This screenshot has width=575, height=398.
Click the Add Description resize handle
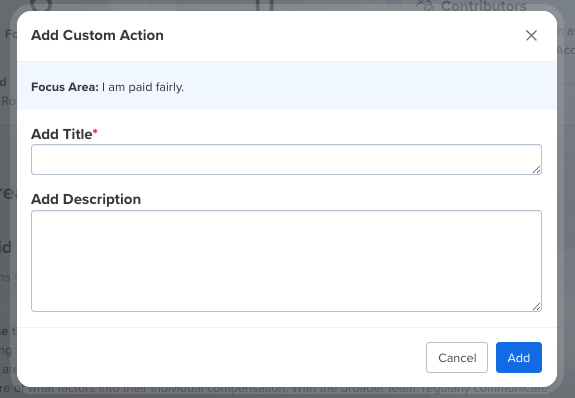coord(536,307)
